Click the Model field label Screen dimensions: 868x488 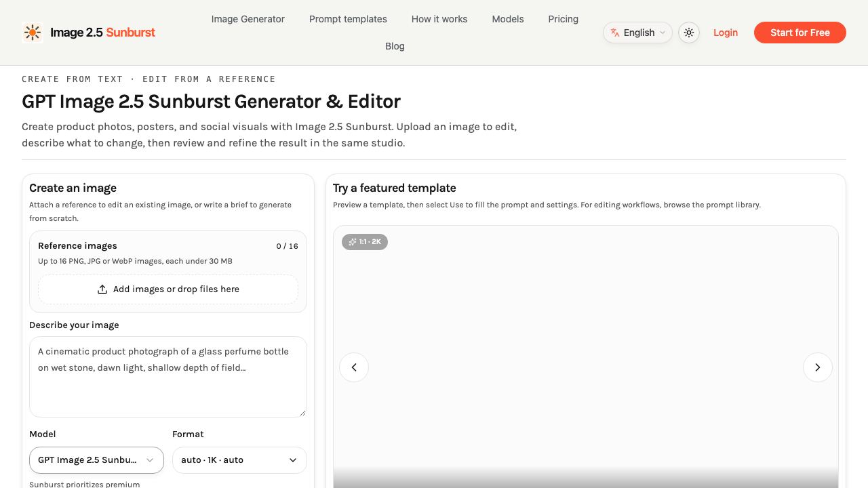43,434
